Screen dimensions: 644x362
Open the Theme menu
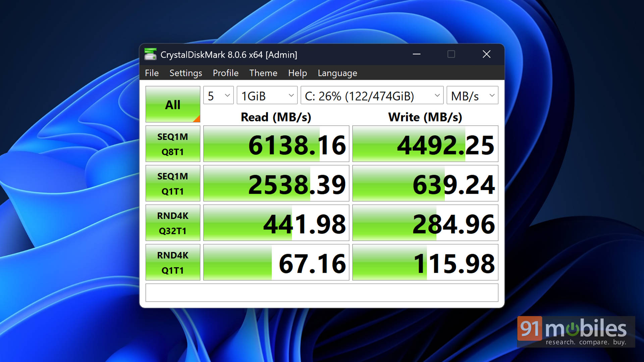click(263, 73)
